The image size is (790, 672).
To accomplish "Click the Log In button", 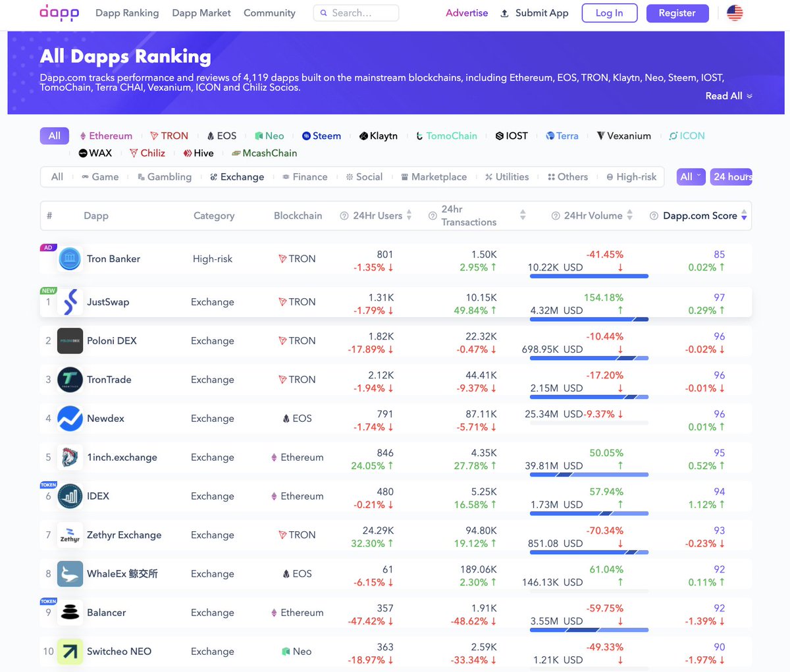I will [610, 13].
